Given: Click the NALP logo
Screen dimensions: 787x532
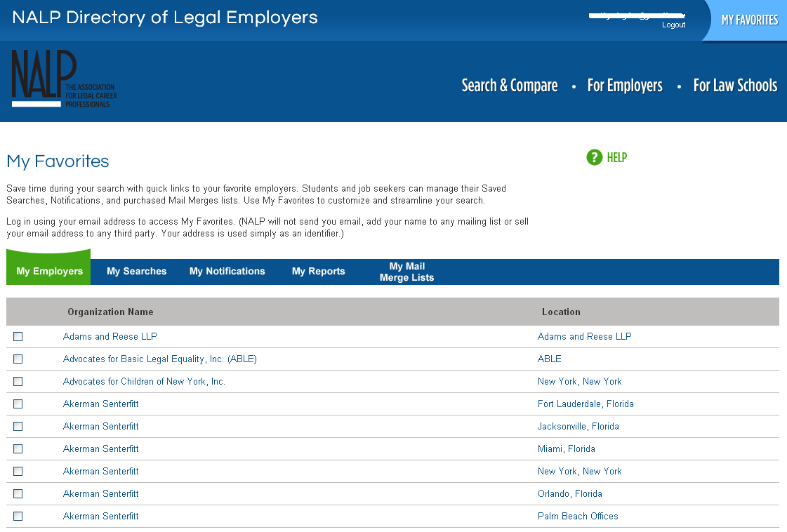Looking at the screenshot, I should click(65, 79).
